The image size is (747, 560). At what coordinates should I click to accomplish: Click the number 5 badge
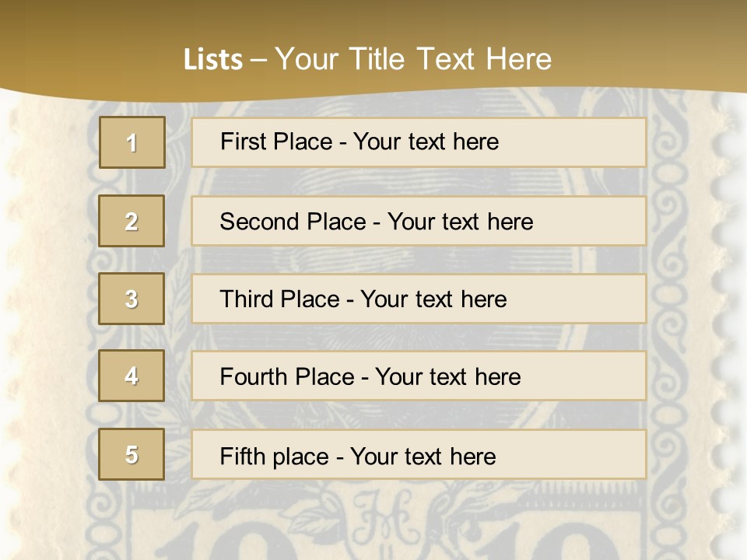coord(132,454)
